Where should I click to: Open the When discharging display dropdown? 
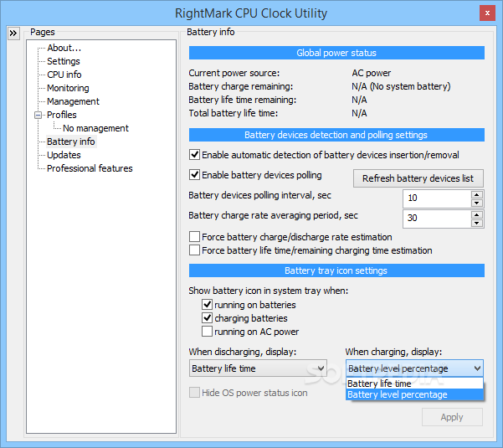pyautogui.click(x=258, y=368)
